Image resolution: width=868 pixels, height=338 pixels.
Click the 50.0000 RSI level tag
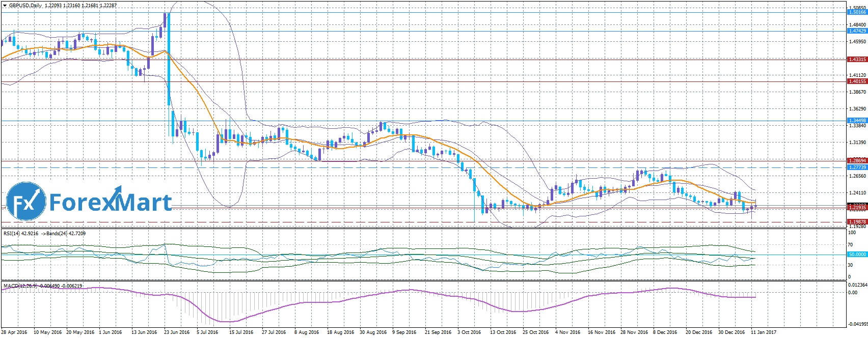pos(857,255)
